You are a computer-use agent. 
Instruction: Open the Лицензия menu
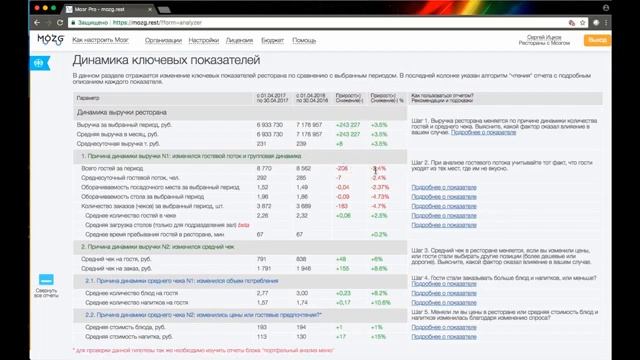[240, 40]
